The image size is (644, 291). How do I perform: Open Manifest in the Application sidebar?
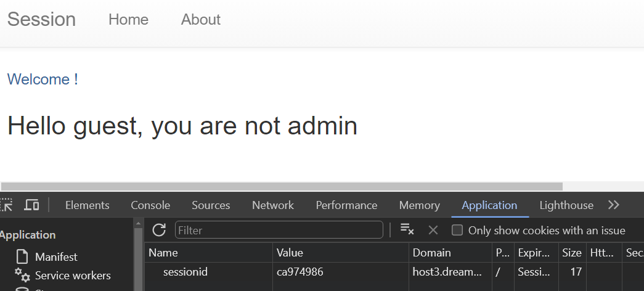pyautogui.click(x=56, y=257)
